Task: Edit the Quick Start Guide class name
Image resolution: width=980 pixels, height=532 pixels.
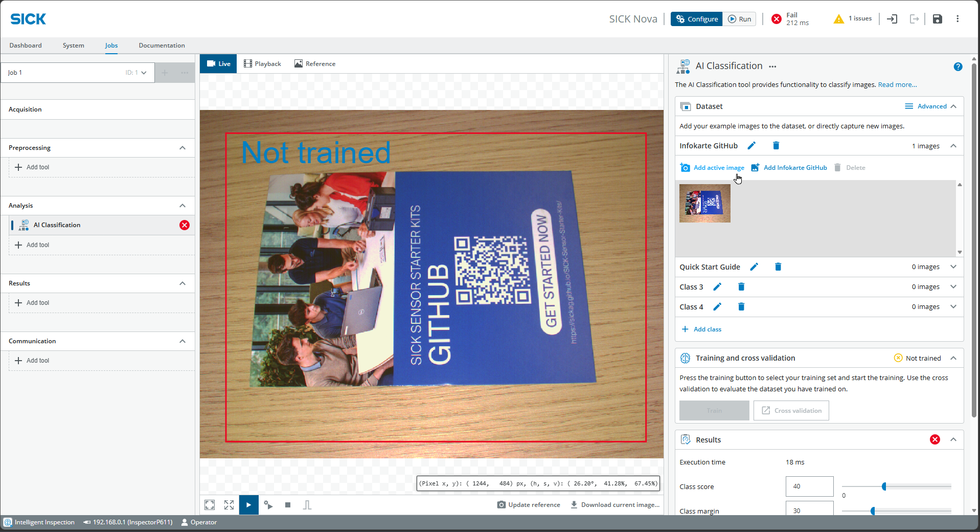Action: pyautogui.click(x=754, y=267)
